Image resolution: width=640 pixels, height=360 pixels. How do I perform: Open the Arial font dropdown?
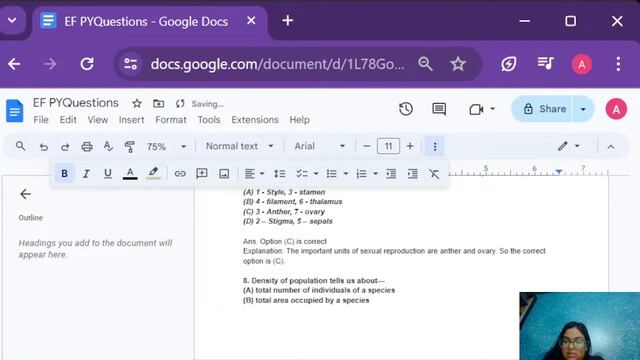[x=320, y=146]
